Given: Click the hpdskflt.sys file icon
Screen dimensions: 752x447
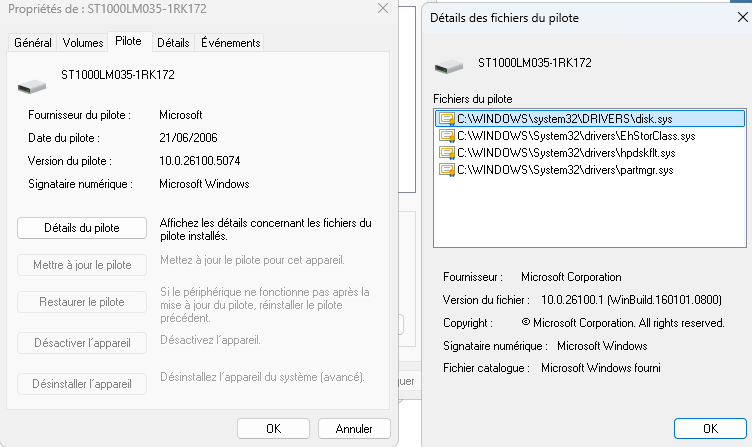Looking at the screenshot, I should coord(446,153).
